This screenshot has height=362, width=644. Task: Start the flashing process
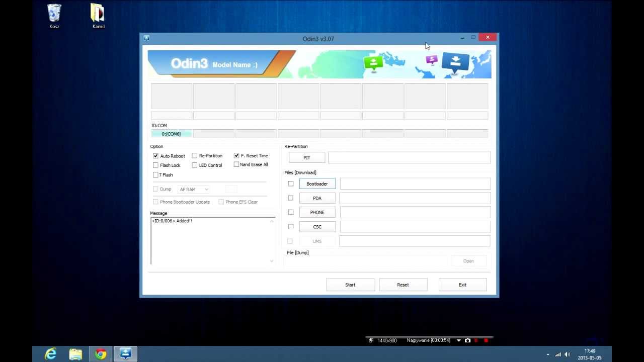(x=351, y=285)
